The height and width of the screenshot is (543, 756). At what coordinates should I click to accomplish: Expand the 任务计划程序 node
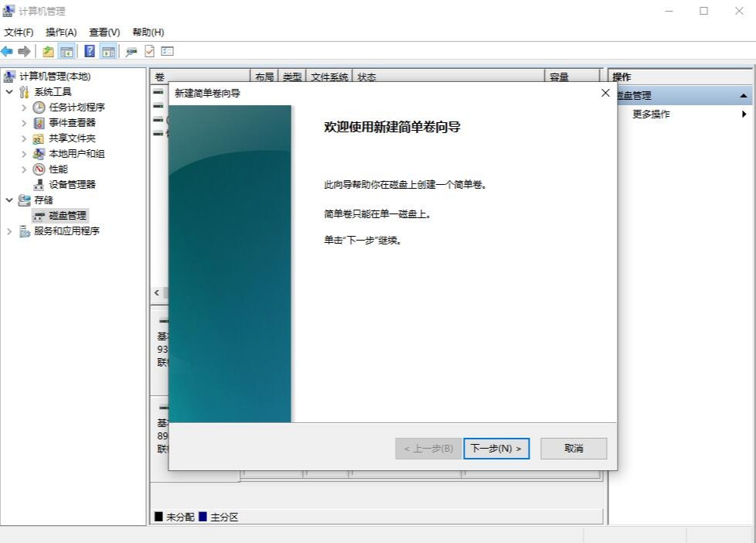point(24,108)
